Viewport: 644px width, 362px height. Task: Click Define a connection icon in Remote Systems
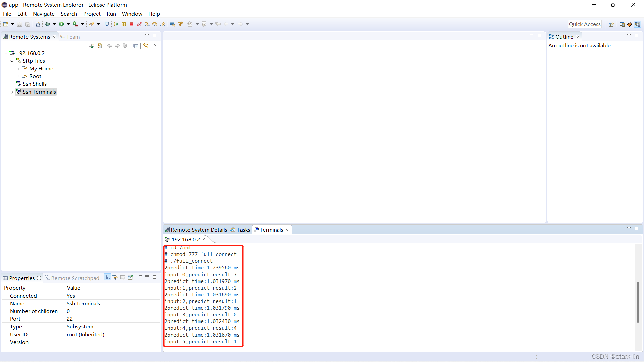[92, 46]
